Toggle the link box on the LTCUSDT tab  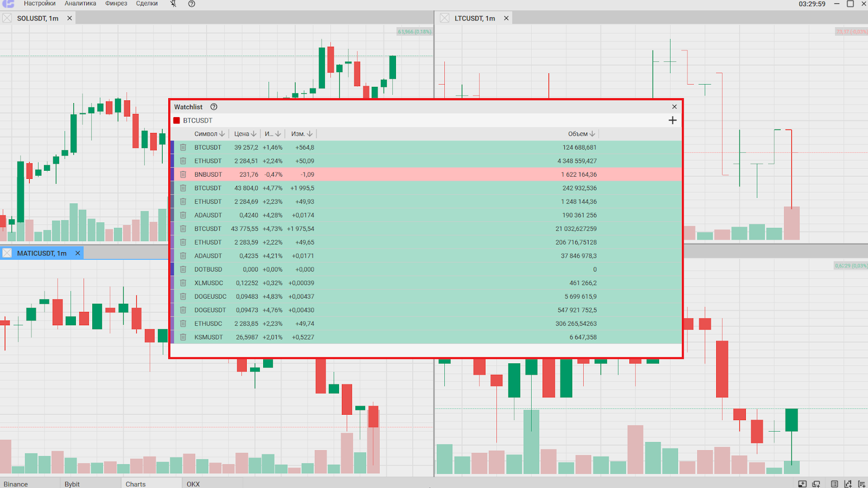click(445, 18)
